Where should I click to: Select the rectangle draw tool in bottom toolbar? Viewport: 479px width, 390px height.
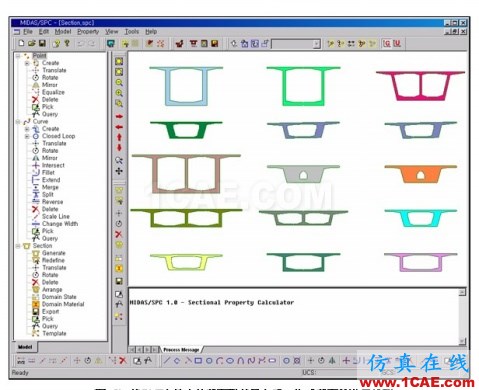pos(198,360)
